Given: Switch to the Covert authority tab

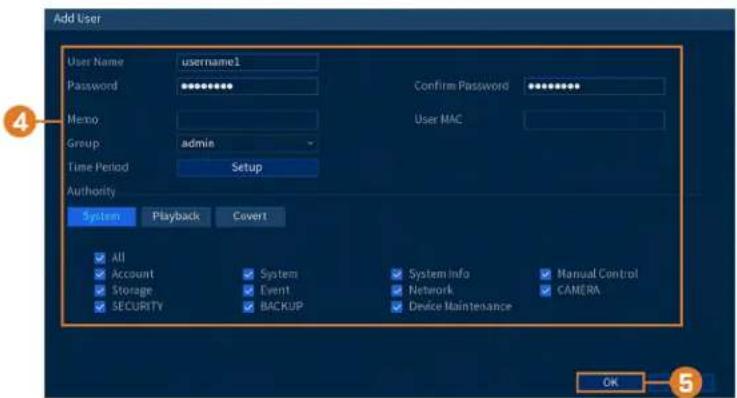Looking at the screenshot, I should tap(250, 217).
